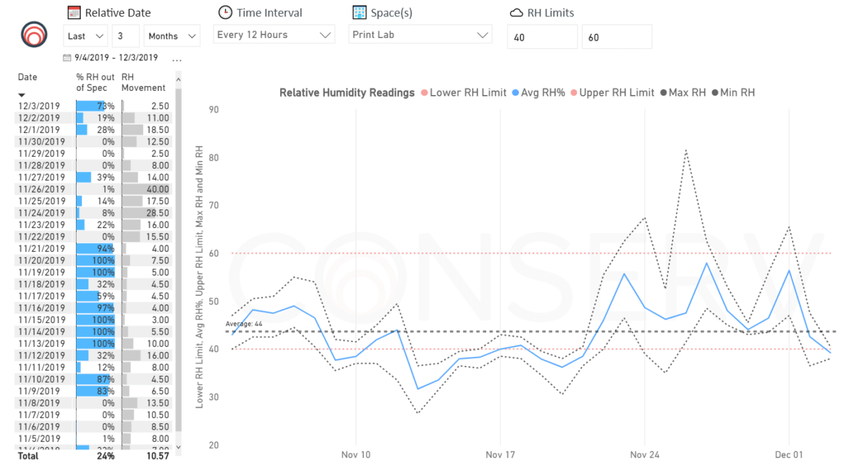
Task: Open the Print Lab space selector
Action: click(x=420, y=34)
